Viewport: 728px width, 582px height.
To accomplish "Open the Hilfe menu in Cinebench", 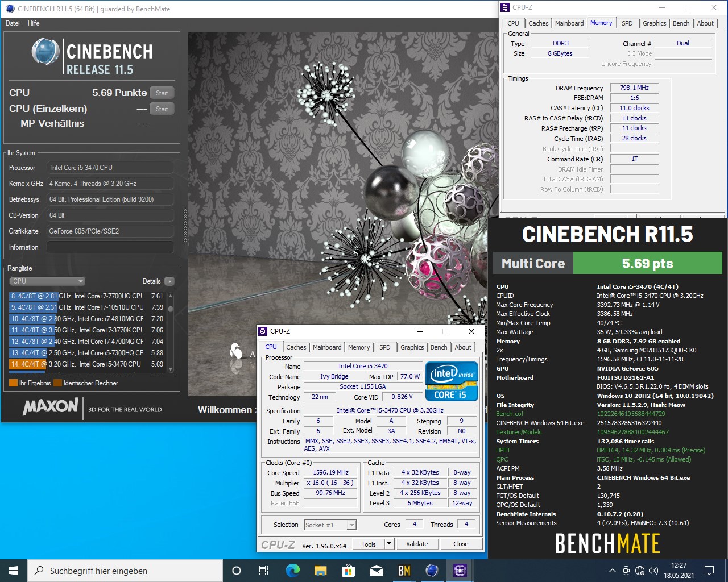I will [34, 23].
